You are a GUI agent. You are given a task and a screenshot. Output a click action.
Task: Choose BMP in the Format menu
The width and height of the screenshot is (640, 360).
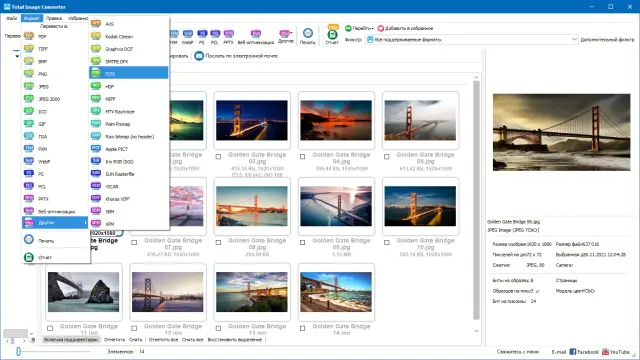pos(55,62)
